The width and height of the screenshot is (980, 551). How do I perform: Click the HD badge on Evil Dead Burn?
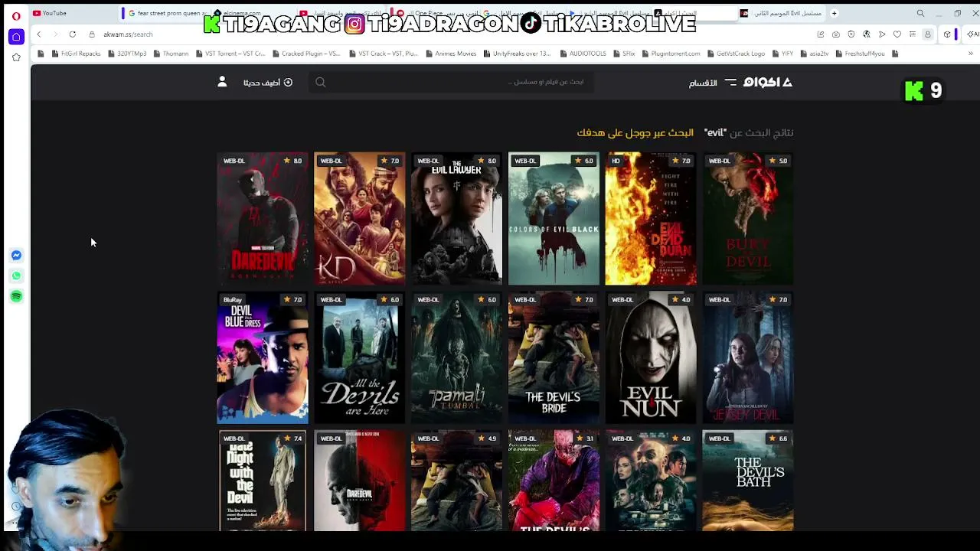(x=616, y=161)
